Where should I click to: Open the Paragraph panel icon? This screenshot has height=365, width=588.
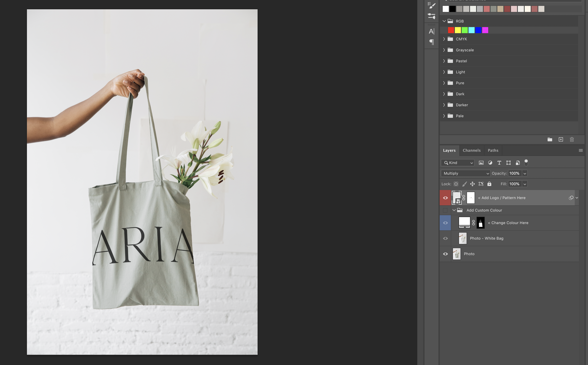431,42
